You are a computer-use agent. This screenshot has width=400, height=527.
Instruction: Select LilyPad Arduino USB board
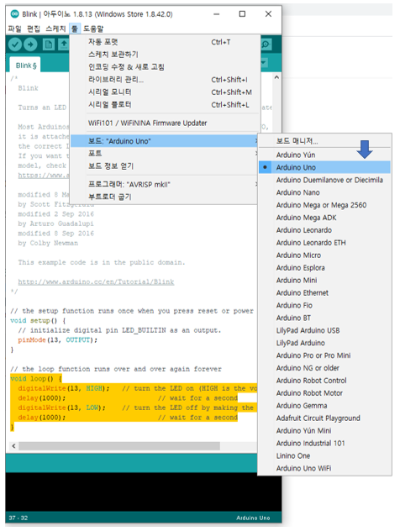coord(324,330)
